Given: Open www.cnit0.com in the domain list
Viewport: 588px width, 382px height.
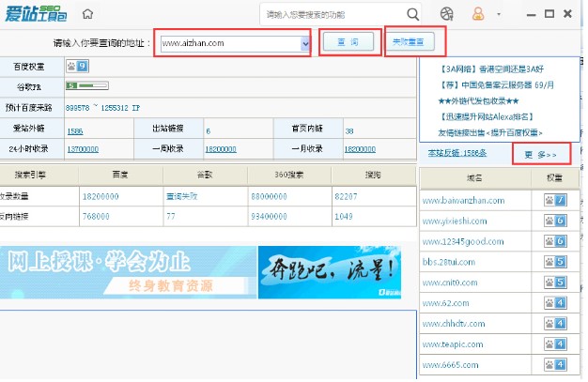Looking at the screenshot, I should [450, 283].
